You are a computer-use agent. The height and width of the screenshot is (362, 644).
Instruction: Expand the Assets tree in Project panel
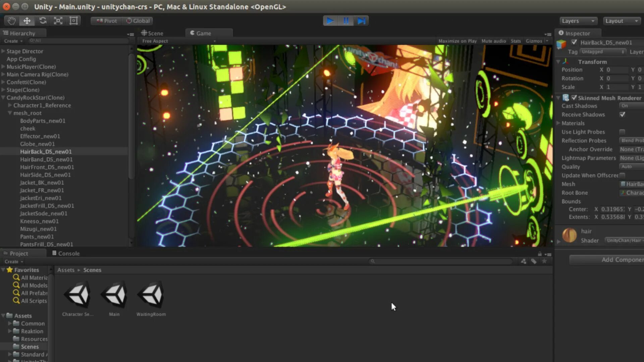pyautogui.click(x=4, y=316)
